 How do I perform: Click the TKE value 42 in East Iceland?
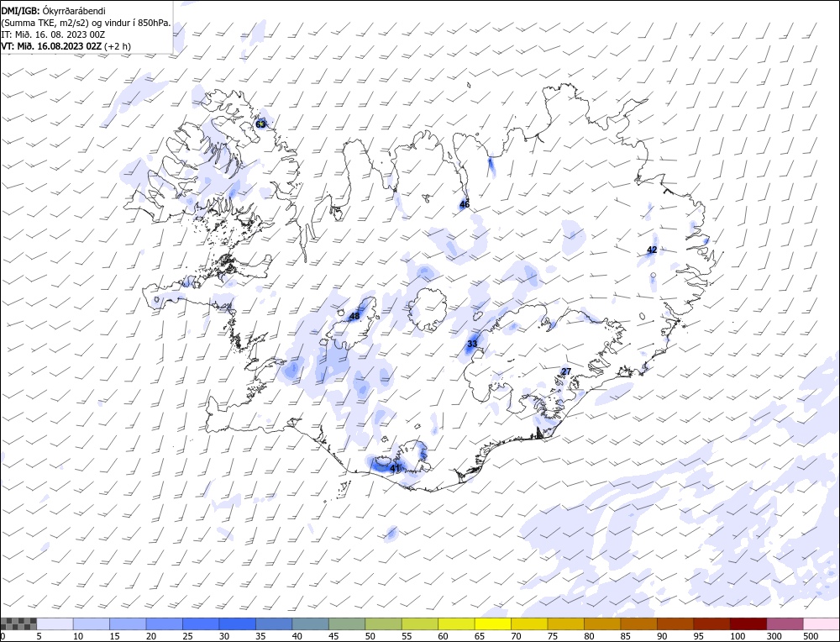pyautogui.click(x=652, y=250)
